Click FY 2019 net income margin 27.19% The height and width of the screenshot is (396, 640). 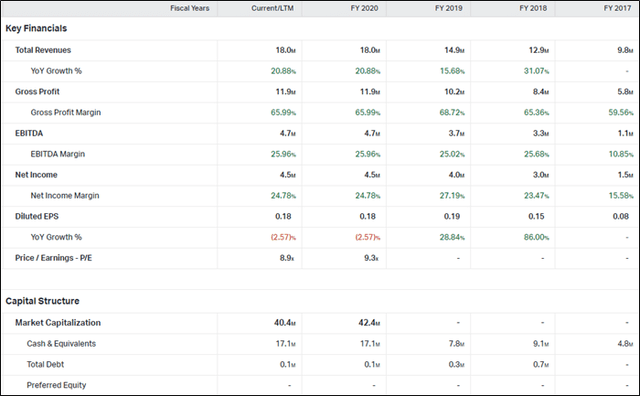pos(452,196)
